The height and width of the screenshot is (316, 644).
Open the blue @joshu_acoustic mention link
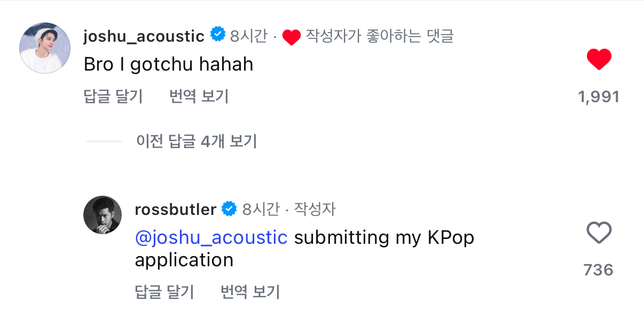[x=211, y=237]
